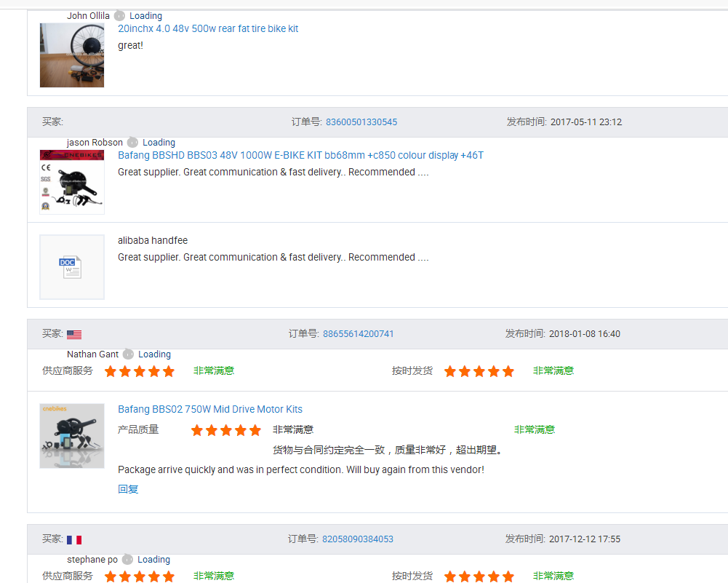728x583 pixels.
Task: Click the loading avatar beside stephane po
Action: 128,560
